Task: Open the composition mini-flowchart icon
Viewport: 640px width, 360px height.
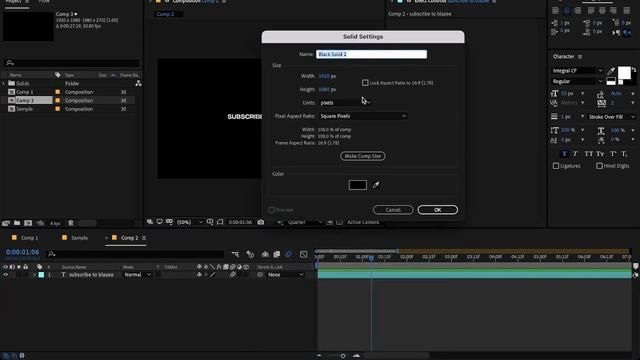Action: [236, 254]
